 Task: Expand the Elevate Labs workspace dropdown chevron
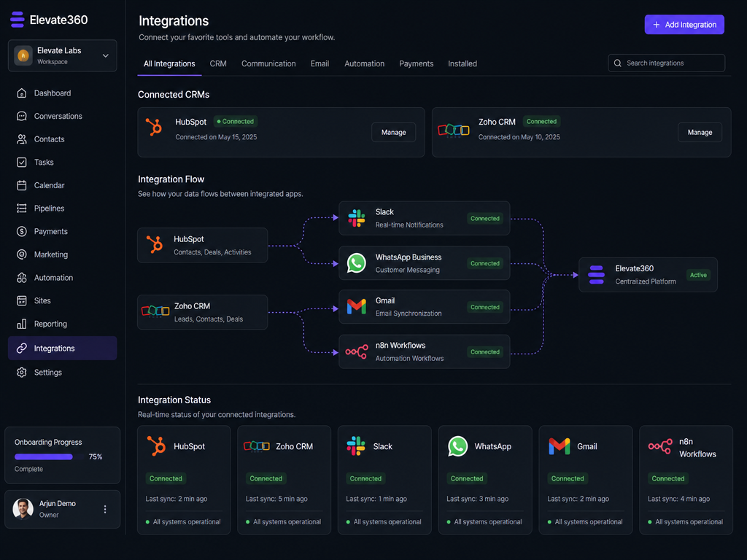pos(106,55)
